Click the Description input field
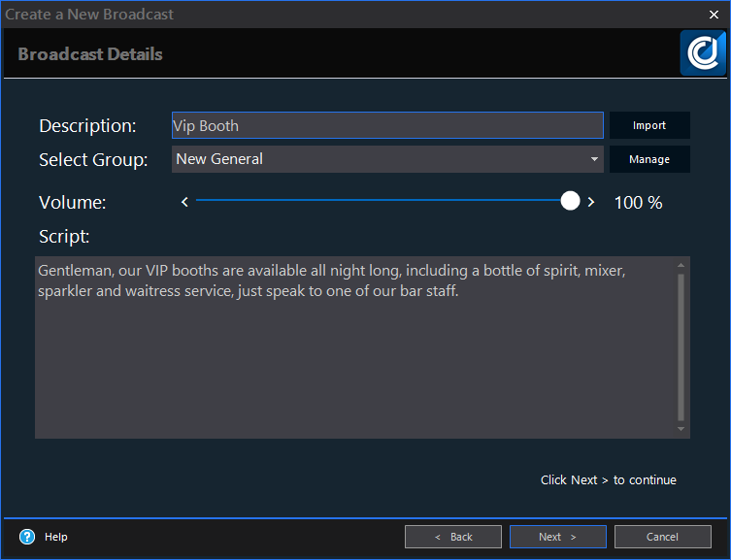This screenshot has height=560, width=731. pos(387,125)
